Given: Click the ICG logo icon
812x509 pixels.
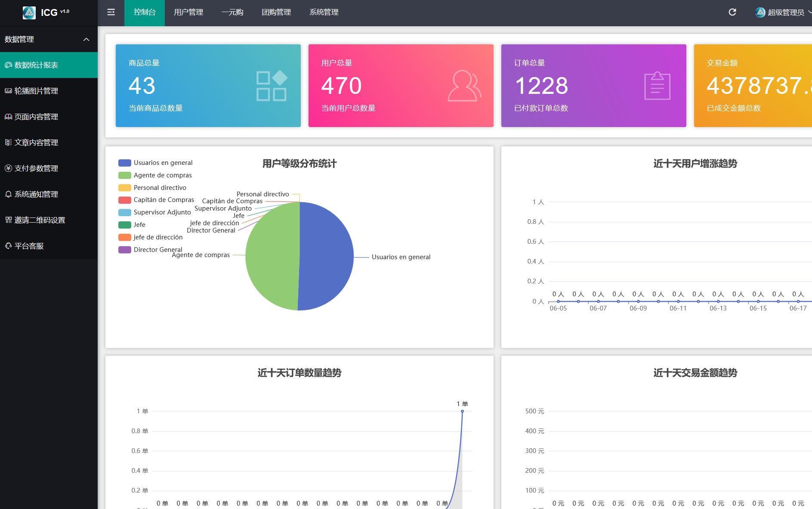Looking at the screenshot, I should point(29,13).
